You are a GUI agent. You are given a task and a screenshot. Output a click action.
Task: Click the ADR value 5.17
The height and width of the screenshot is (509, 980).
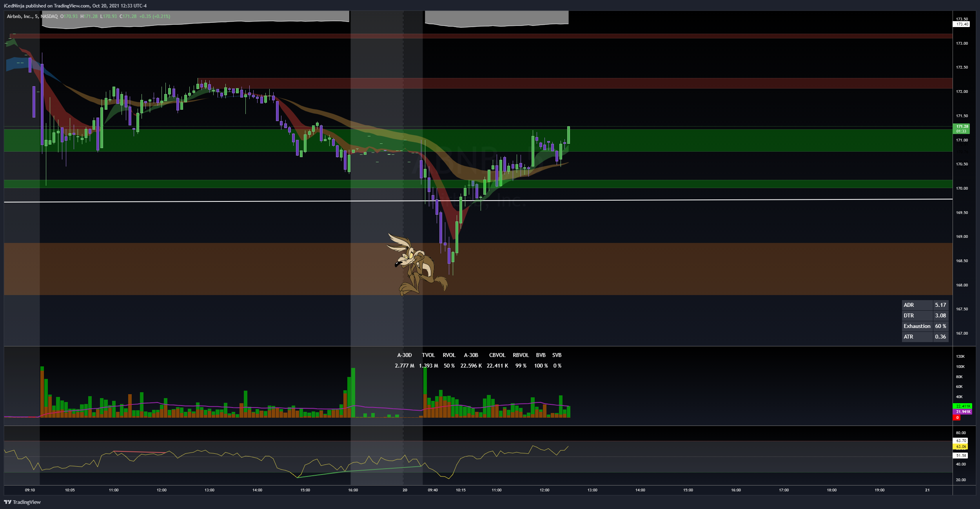pyautogui.click(x=940, y=305)
